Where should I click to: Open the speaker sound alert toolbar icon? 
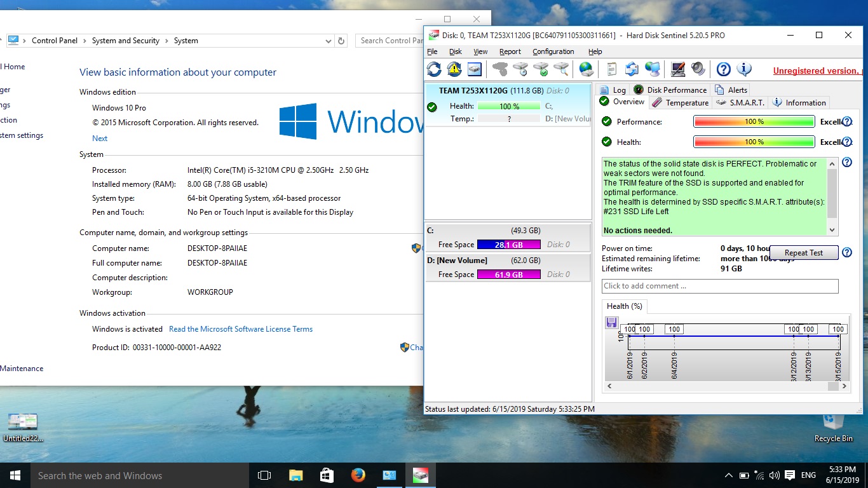point(698,69)
